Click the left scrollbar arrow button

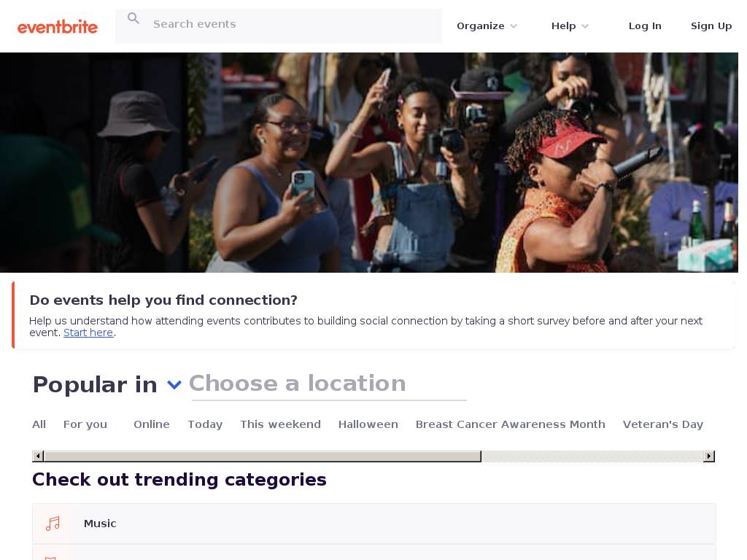38,456
